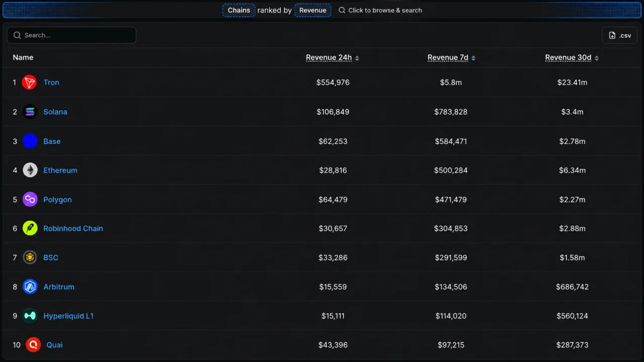Open the Ethereum chain link
The image size is (644, 362).
click(x=60, y=170)
